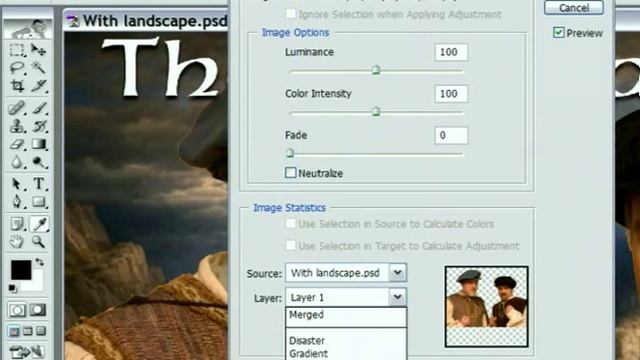
Task: Enable the Neutralize checkbox
Action: pyautogui.click(x=291, y=173)
